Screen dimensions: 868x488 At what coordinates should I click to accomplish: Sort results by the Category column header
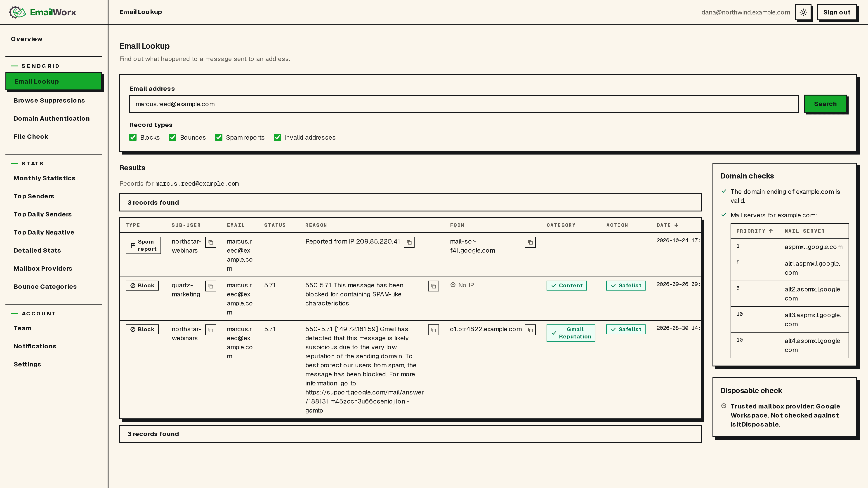[x=561, y=225]
